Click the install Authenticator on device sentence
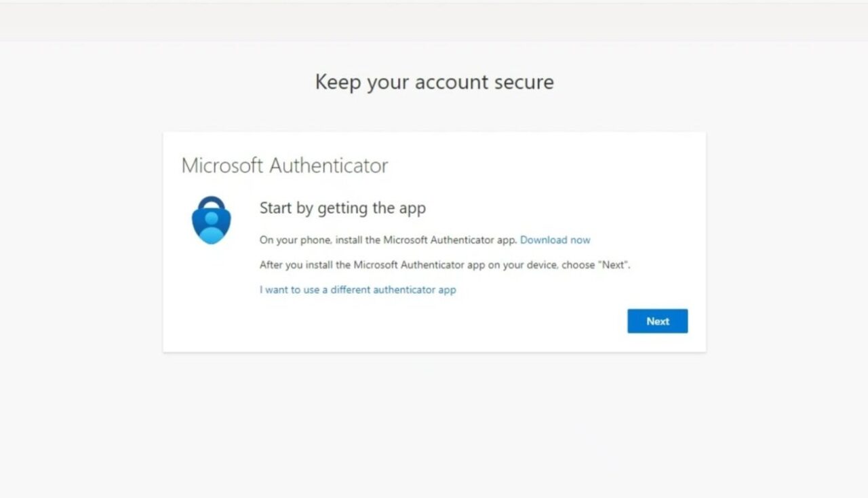The width and height of the screenshot is (868, 498). click(x=444, y=265)
